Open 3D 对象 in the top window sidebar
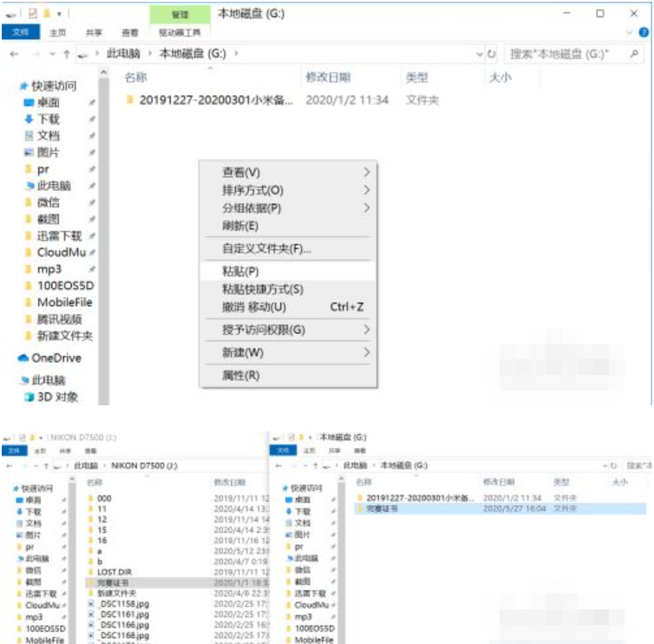 tap(56, 397)
